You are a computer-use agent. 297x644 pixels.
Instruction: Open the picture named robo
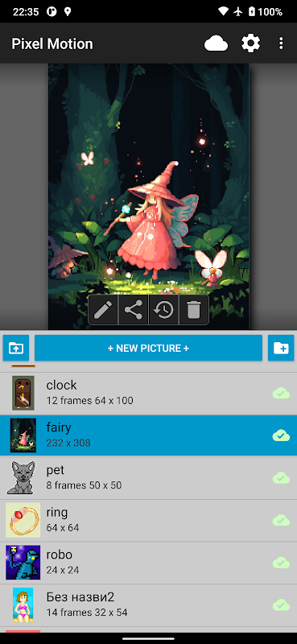(x=148, y=563)
